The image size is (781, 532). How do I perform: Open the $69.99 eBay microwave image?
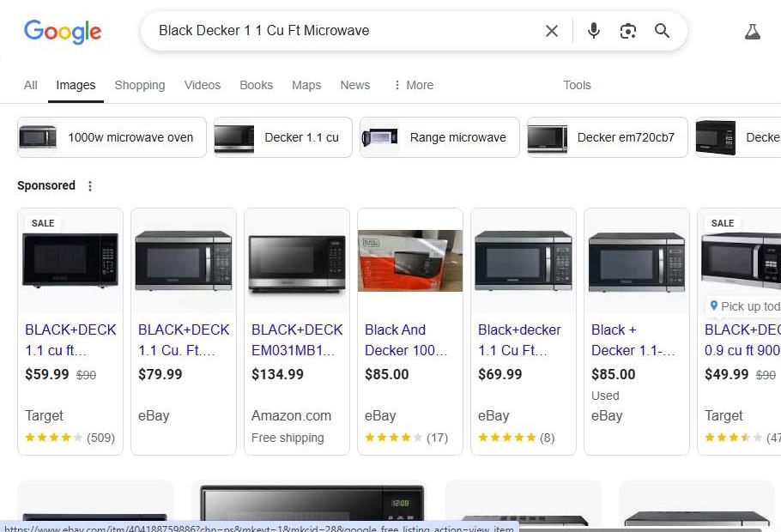click(524, 260)
